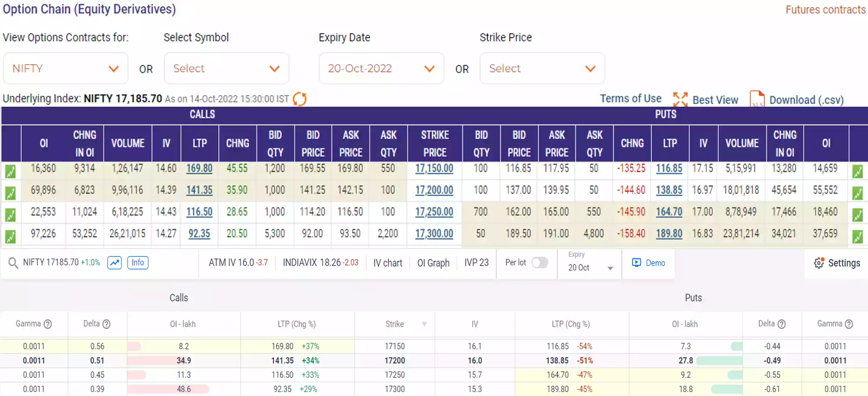The height and width of the screenshot is (396, 868).
Task: Open puts chart icon for 17,150.00 row
Action: [x=858, y=171]
